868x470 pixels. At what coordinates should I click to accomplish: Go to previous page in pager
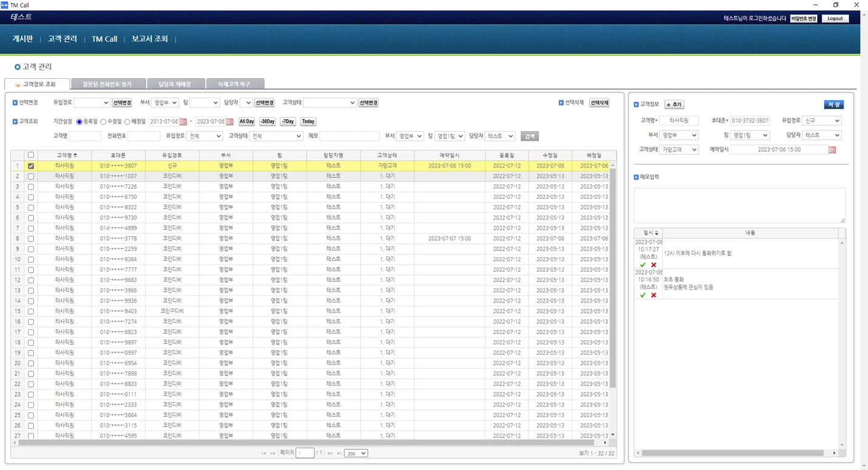coord(273,454)
